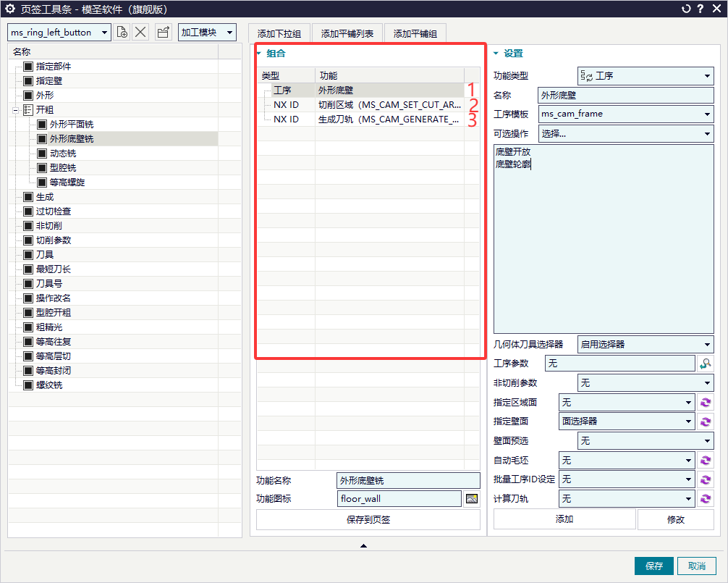Click the search icon next to 工序参数
This screenshot has width=728, height=583.
tap(706, 364)
